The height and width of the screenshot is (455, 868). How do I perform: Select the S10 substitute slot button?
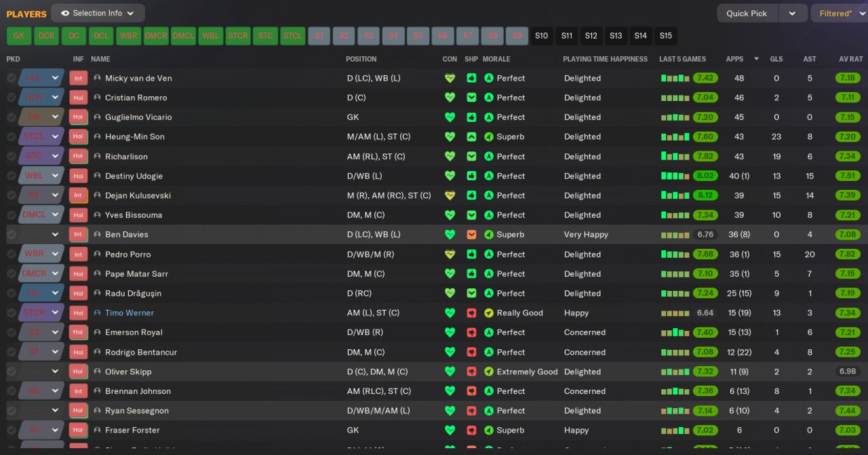pos(541,36)
